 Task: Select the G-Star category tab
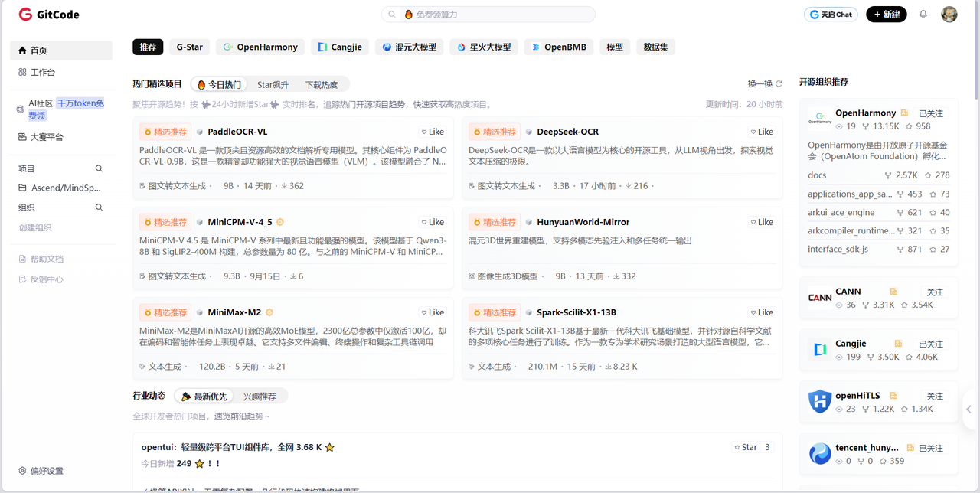tap(189, 47)
